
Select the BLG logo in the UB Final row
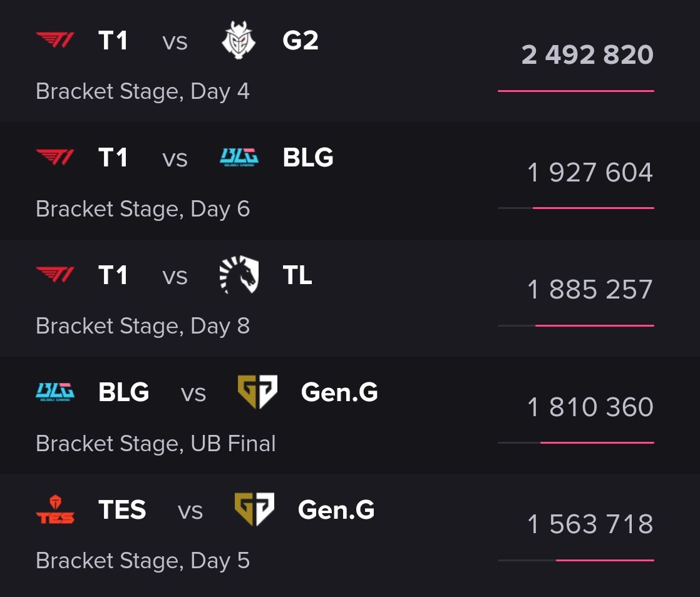(x=55, y=392)
